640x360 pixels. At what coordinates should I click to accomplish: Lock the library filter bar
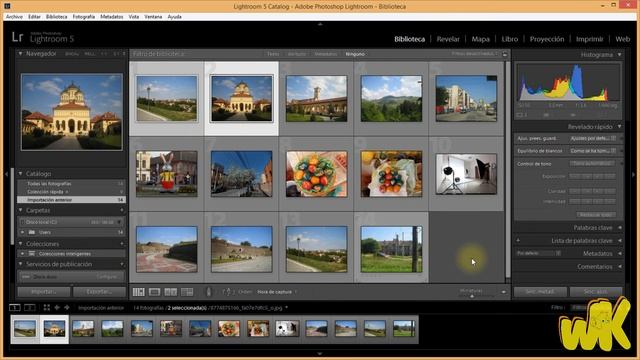[505, 54]
